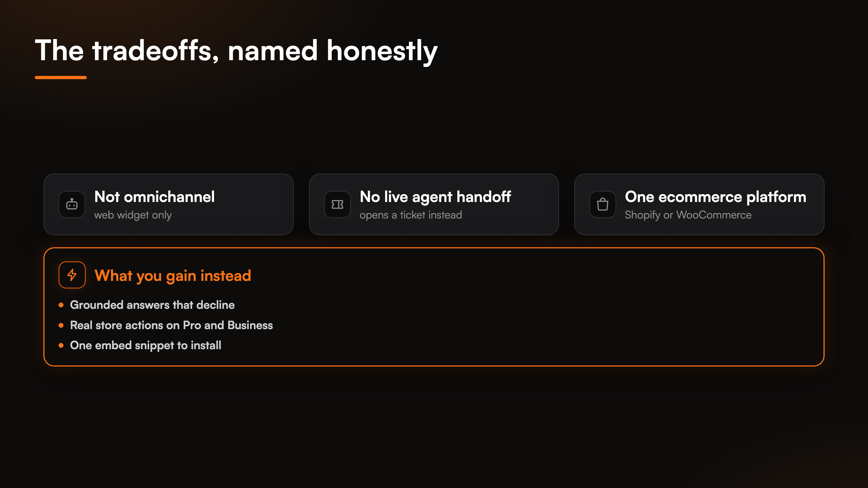Screen dimensions: 868x488
Task: Click the robot icon beside Not omnichannel
Action: pos(72,204)
